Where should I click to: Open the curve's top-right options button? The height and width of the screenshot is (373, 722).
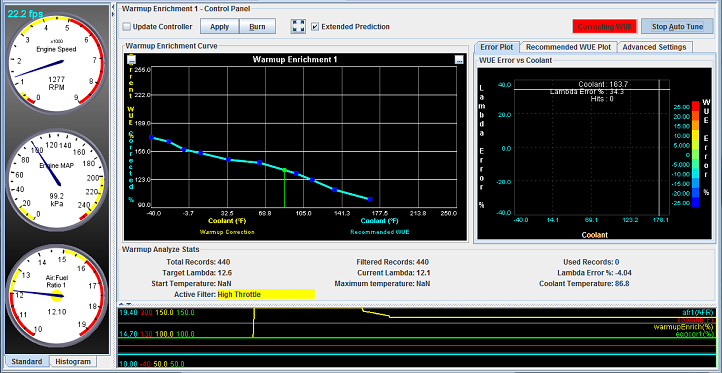[x=459, y=59]
